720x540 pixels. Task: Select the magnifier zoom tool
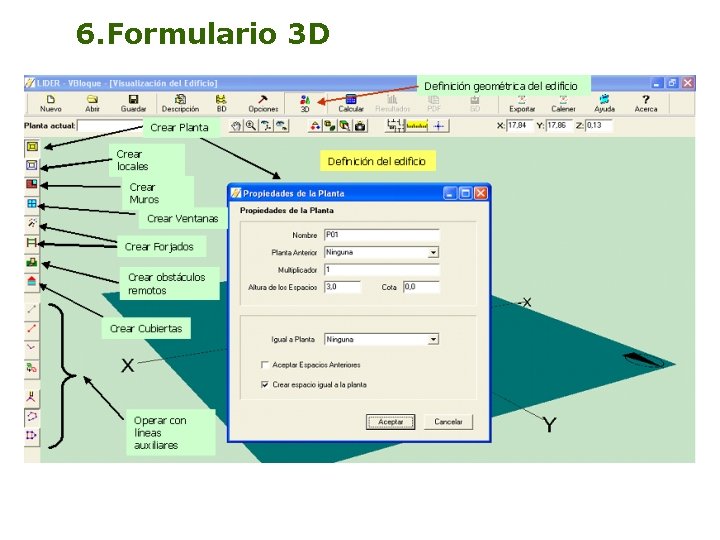pyautogui.click(x=251, y=125)
